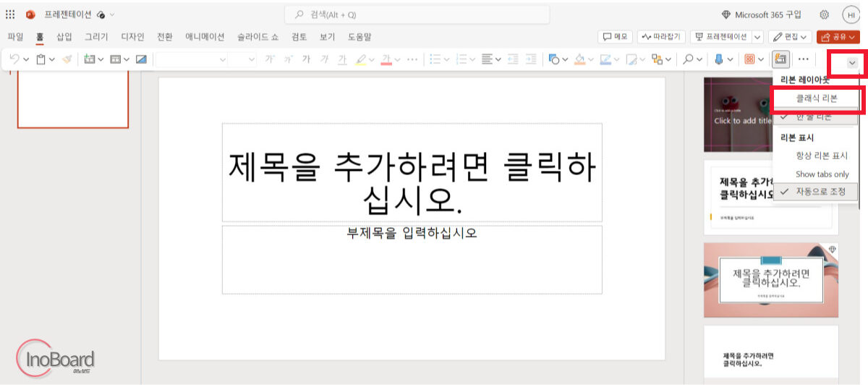Open the ribbon overflow ellipsis menu

pos(803,59)
